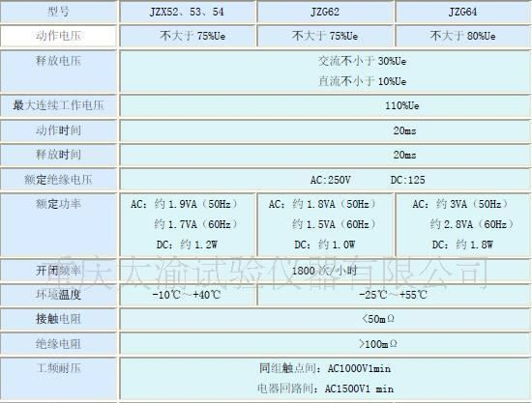Select temperature range -25℃～+55℃

coord(394,295)
